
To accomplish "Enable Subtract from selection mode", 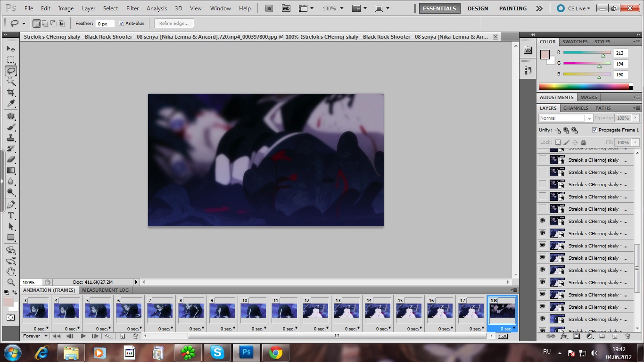I will click(53, 24).
